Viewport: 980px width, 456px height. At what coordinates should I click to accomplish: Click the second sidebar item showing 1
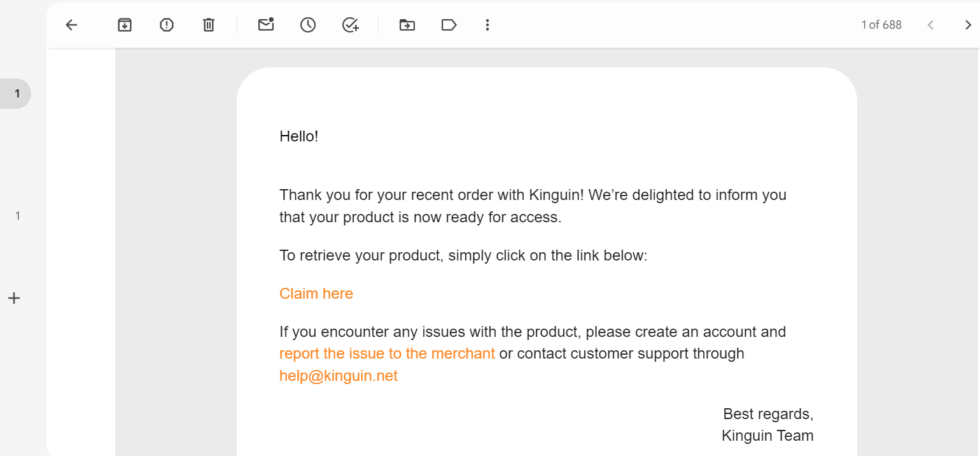tap(18, 216)
